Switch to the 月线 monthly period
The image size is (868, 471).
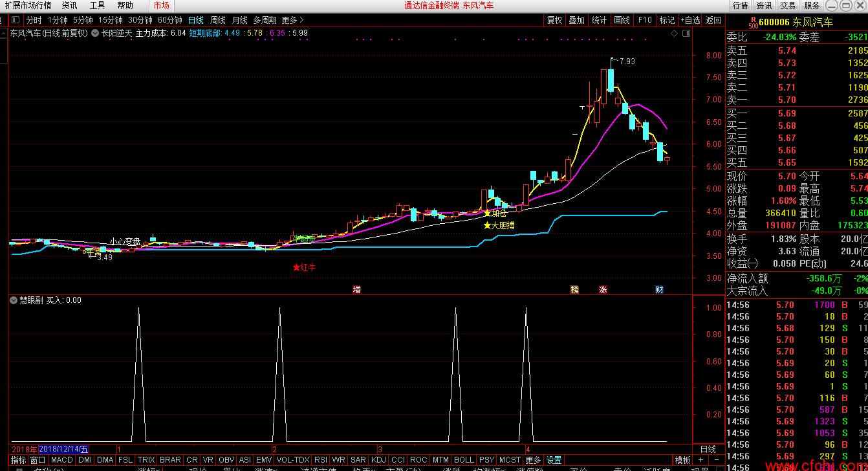[240, 20]
